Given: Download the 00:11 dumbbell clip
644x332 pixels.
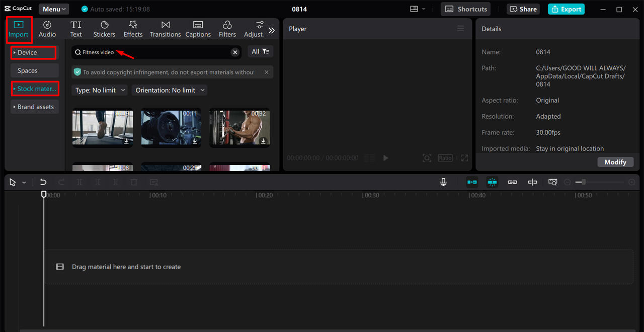Looking at the screenshot, I should [x=195, y=141].
